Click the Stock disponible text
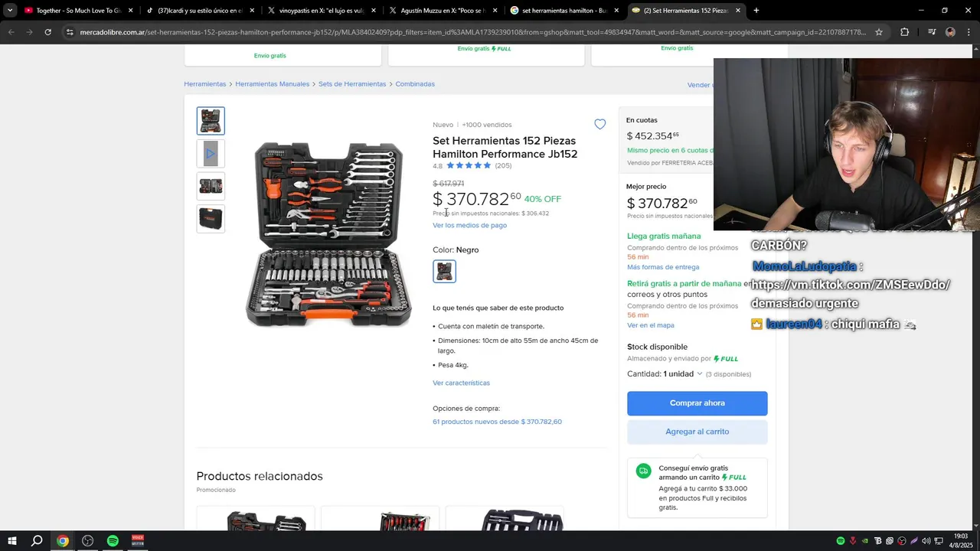 tap(657, 347)
